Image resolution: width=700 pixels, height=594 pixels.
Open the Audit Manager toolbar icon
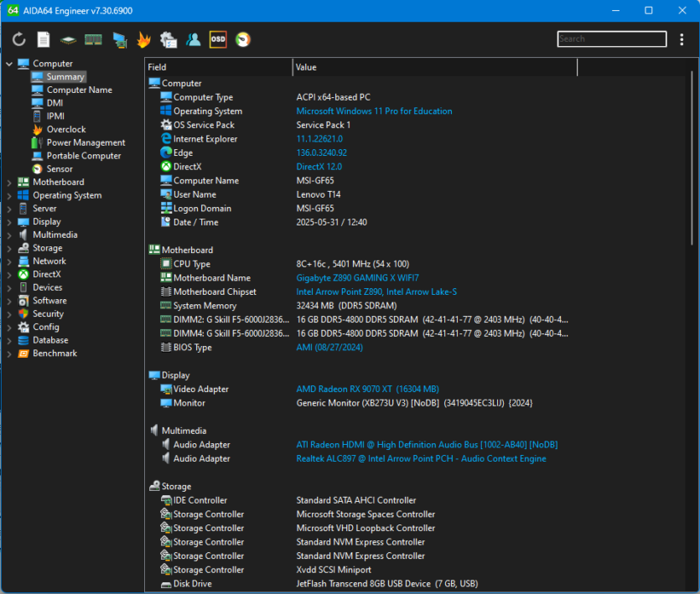click(x=169, y=39)
